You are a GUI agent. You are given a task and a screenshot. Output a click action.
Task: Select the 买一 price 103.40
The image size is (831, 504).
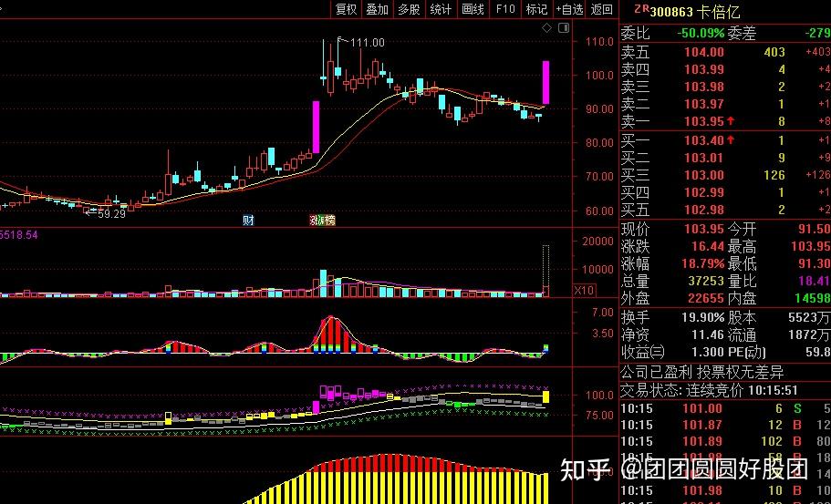[704, 140]
